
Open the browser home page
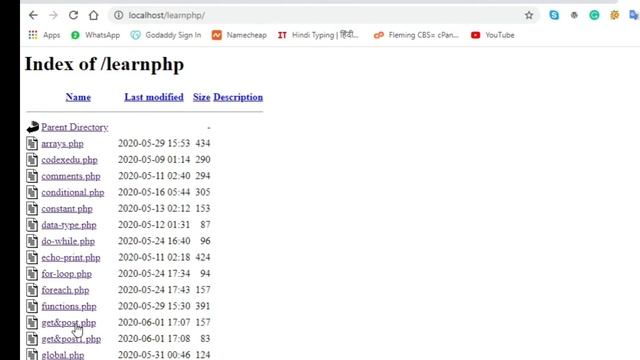pos(93,16)
